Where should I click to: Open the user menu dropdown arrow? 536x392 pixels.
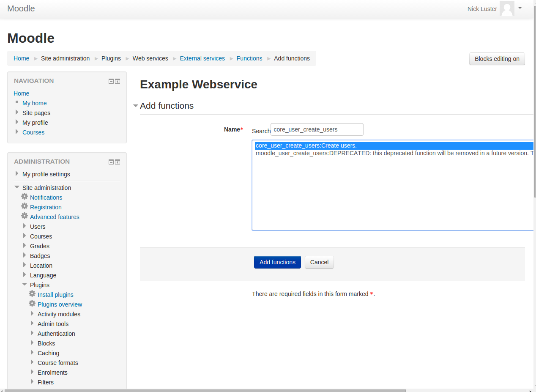click(x=520, y=8)
